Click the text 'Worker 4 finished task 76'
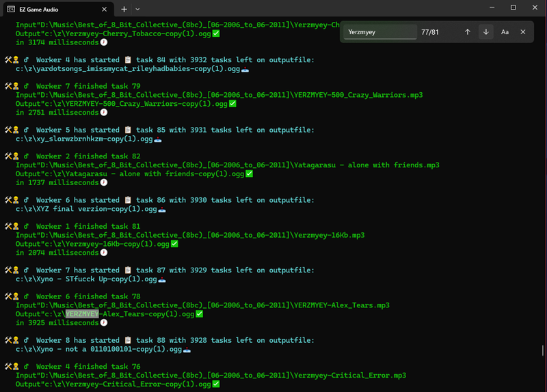Viewport: 547px width, 392px height. point(88,366)
